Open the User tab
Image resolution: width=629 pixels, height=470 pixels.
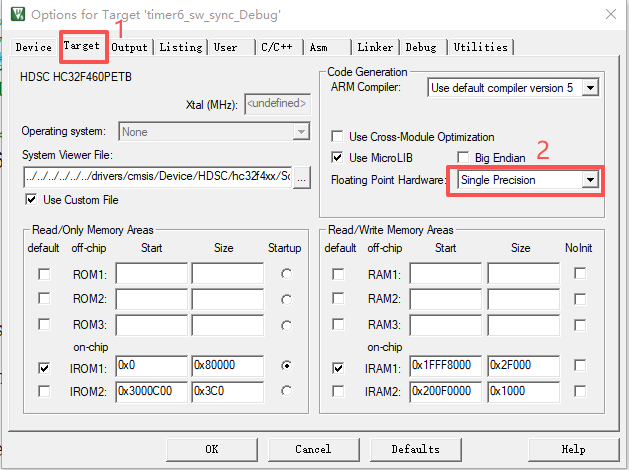(x=225, y=47)
